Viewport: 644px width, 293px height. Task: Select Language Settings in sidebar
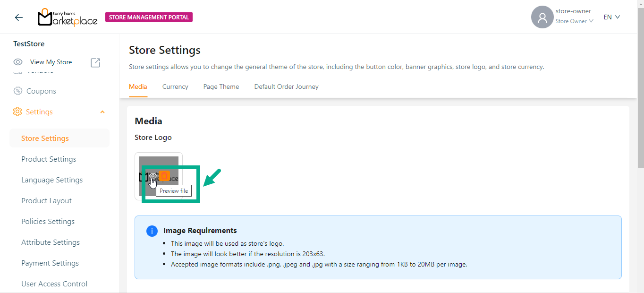point(52,180)
